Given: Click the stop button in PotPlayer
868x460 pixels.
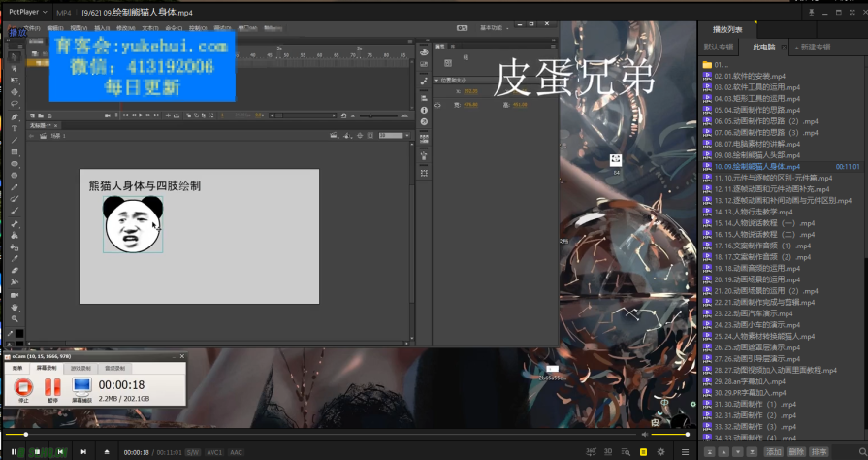Looking at the screenshot, I should point(37,452).
